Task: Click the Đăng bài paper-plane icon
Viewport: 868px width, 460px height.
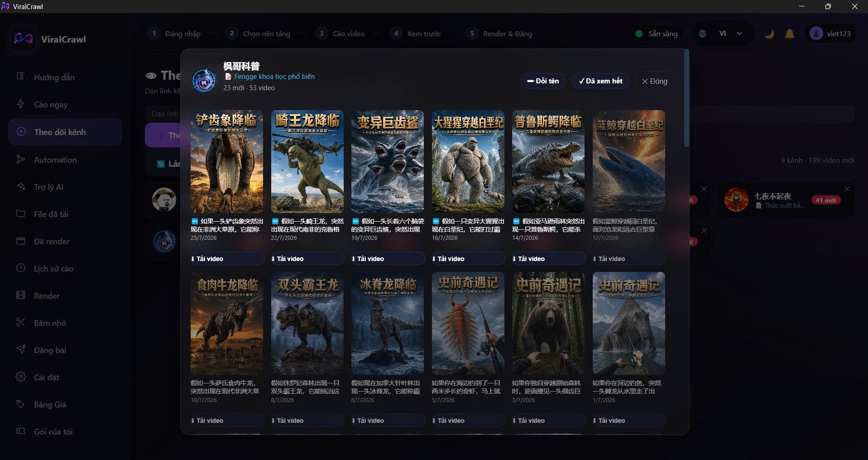Action: click(21, 350)
